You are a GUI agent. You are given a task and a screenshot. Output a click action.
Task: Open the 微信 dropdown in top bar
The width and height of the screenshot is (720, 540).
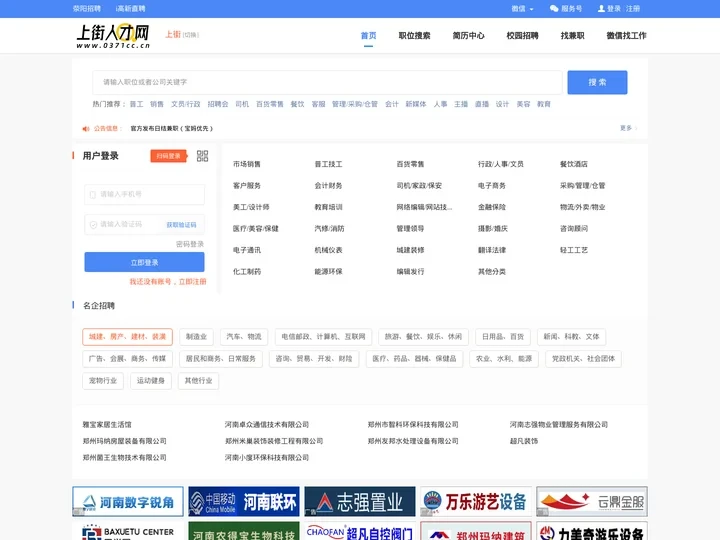pos(522,8)
